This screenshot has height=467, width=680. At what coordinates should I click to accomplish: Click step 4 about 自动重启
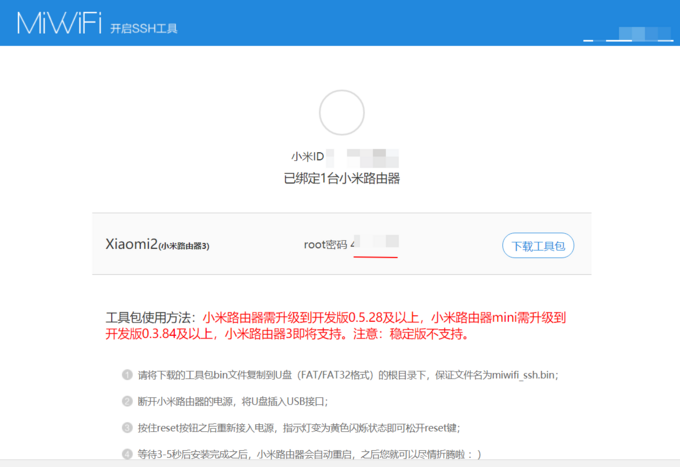click(x=302, y=454)
